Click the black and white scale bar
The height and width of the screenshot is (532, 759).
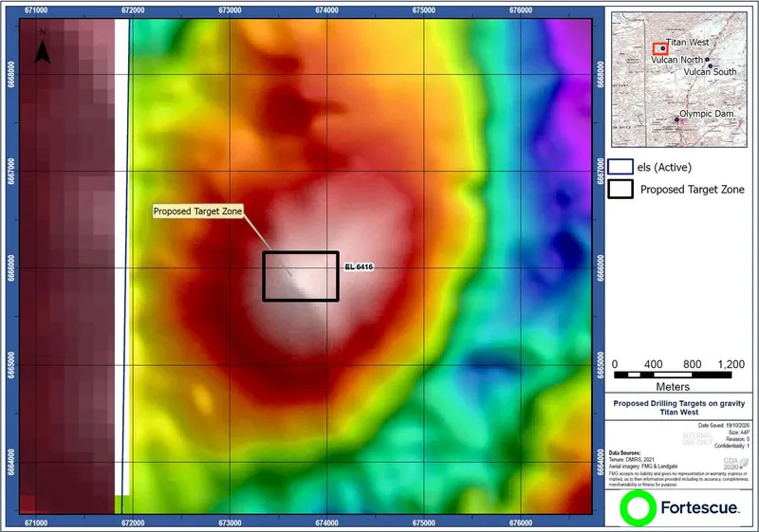(673, 375)
